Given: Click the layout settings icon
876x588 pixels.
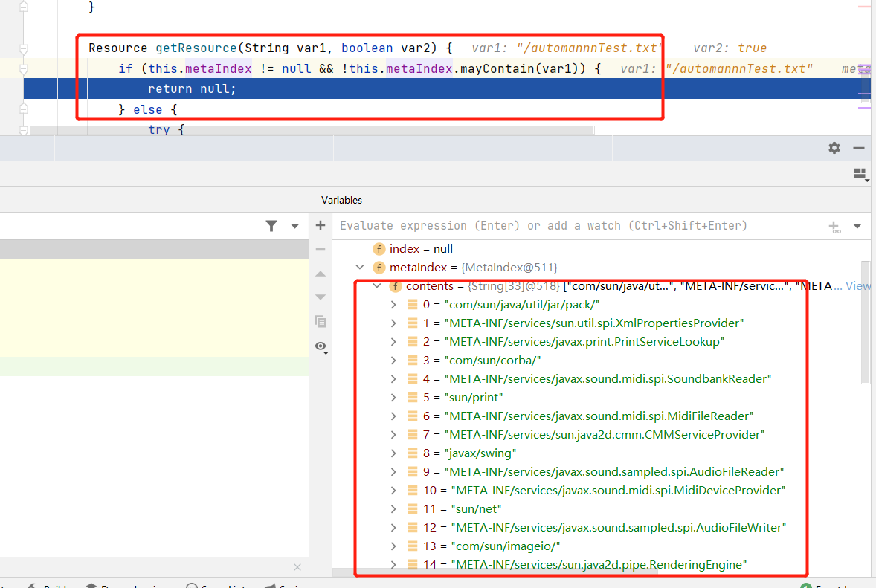Looking at the screenshot, I should click(860, 175).
